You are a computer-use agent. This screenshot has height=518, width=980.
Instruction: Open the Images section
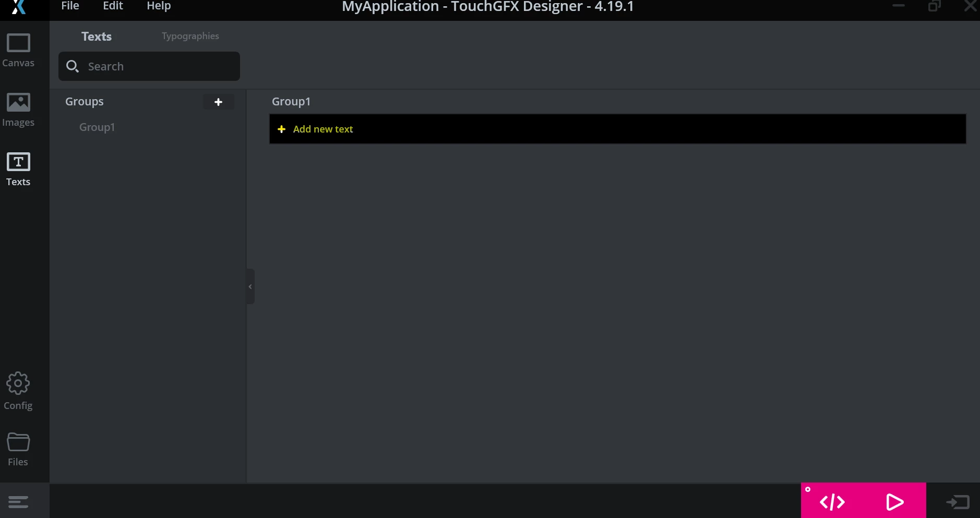18,110
